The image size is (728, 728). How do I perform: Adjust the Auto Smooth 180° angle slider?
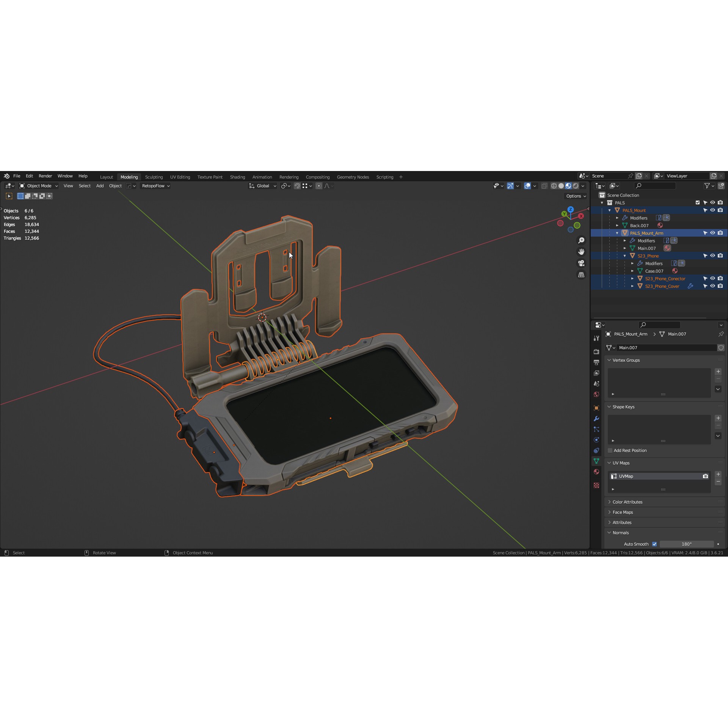(686, 544)
